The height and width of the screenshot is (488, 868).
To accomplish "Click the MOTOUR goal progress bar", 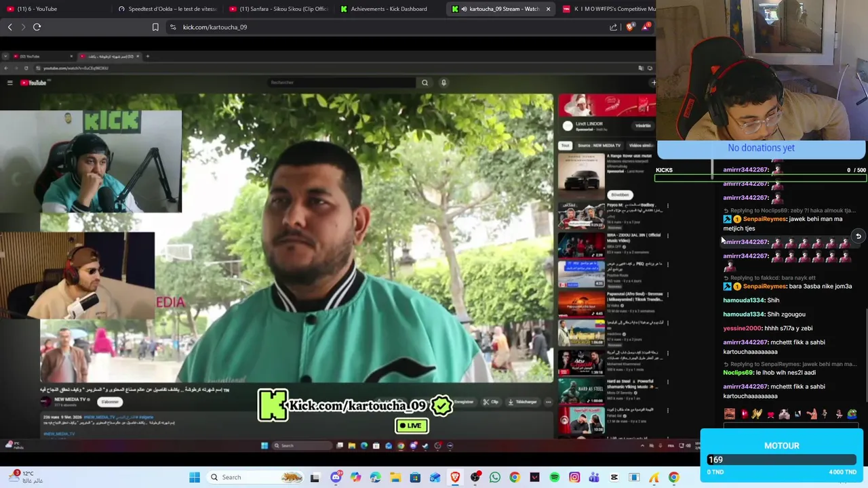I will click(781, 460).
